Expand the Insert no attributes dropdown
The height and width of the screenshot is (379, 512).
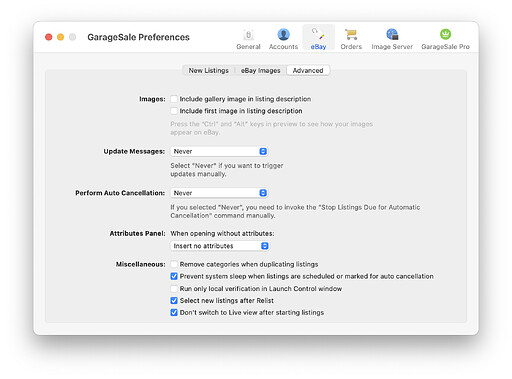(220, 246)
